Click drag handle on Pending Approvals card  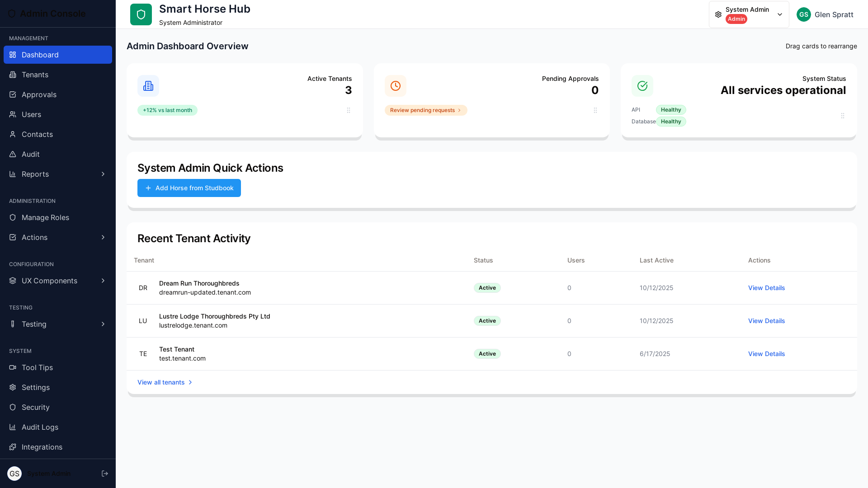tap(595, 110)
